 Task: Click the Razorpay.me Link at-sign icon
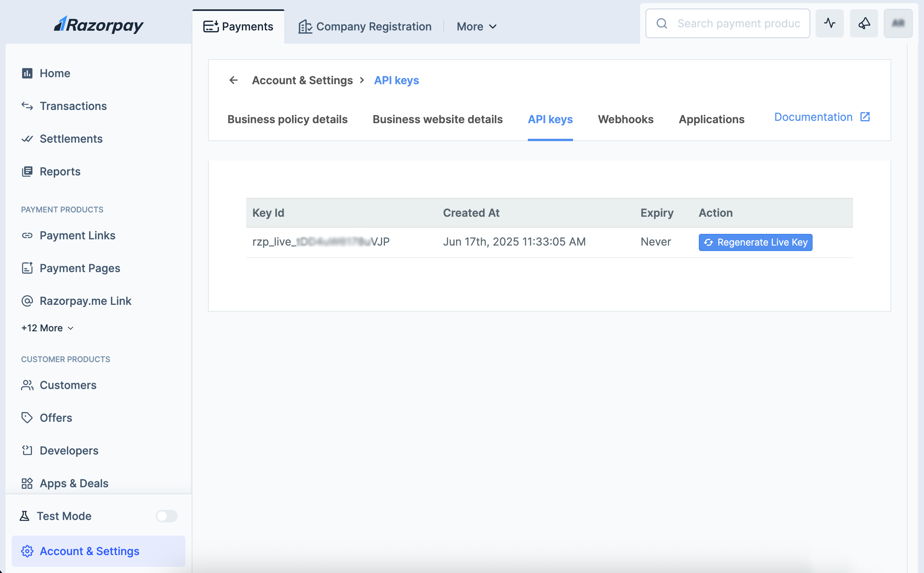coord(27,301)
